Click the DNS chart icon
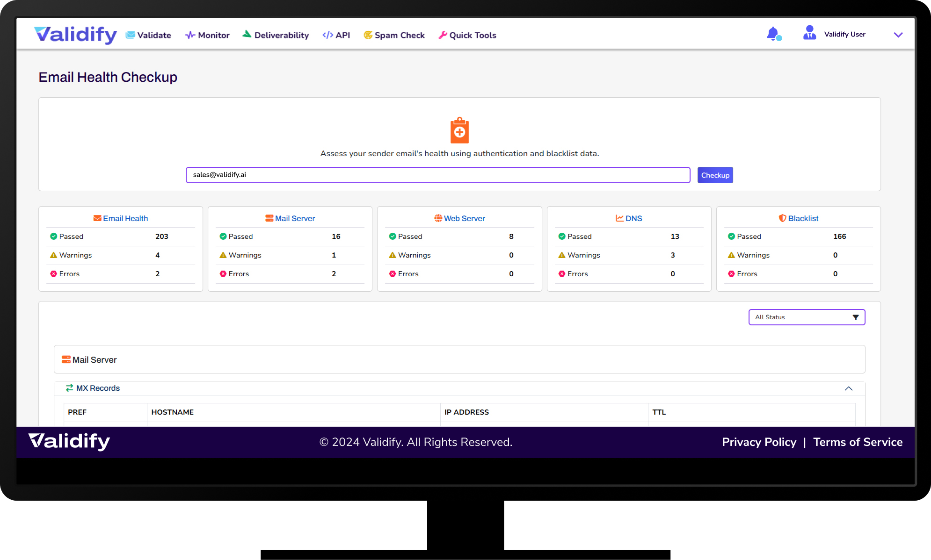 click(x=619, y=218)
